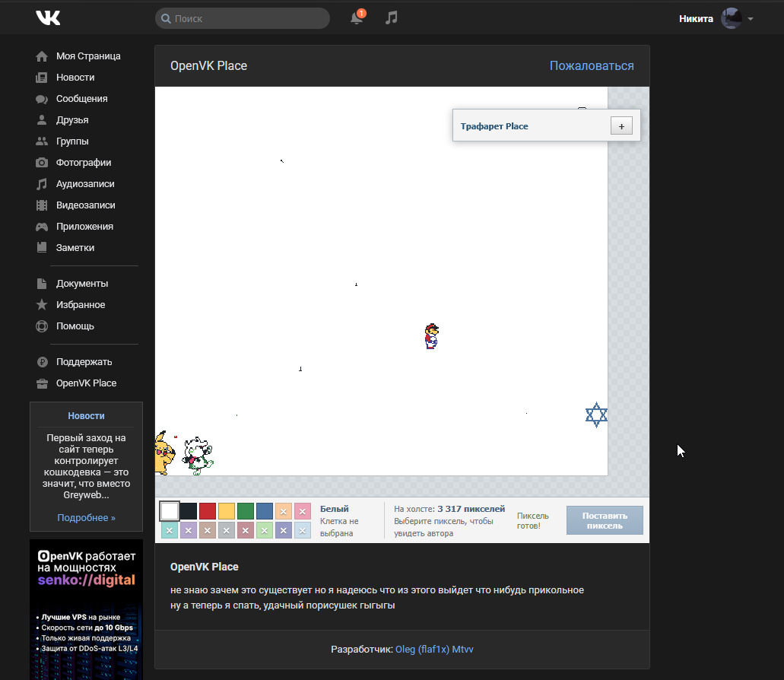Click the locked teal color swatch

click(x=170, y=530)
